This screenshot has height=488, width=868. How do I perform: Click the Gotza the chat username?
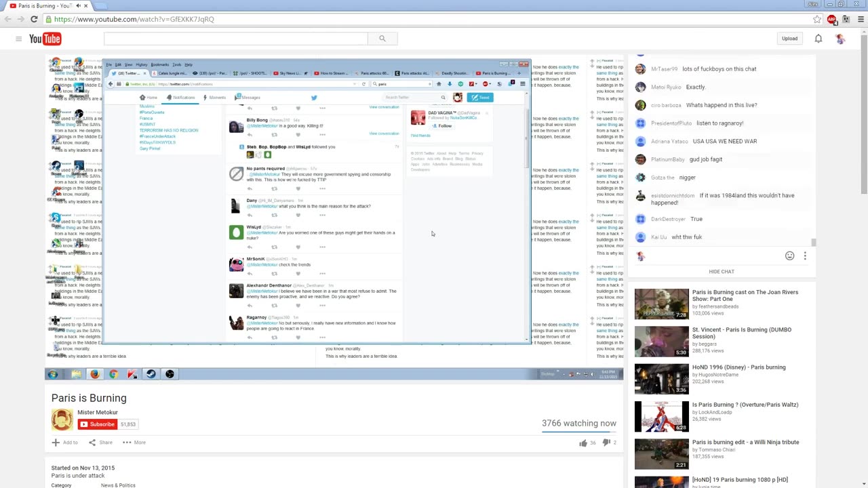[x=663, y=178]
